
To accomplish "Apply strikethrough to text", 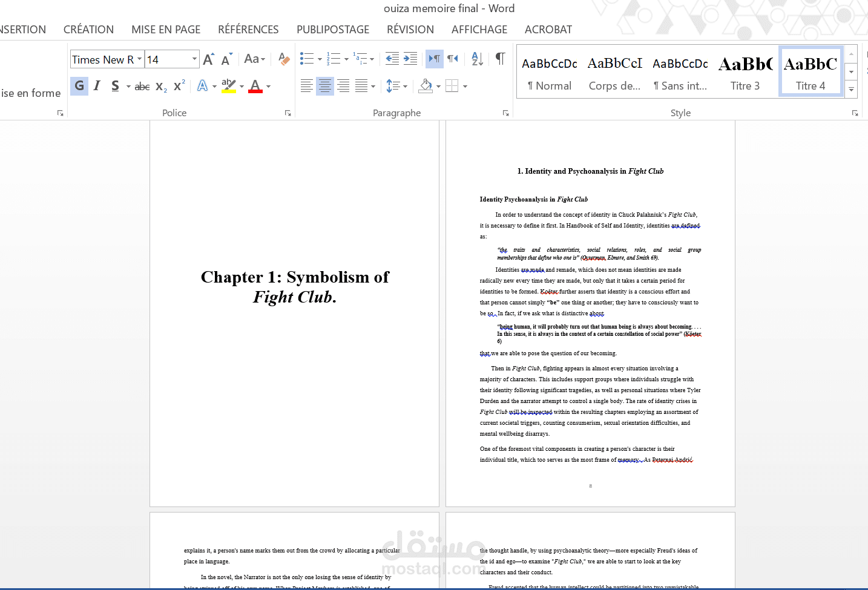I will (x=142, y=87).
